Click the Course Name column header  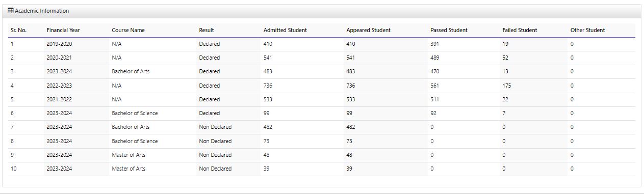pos(128,30)
